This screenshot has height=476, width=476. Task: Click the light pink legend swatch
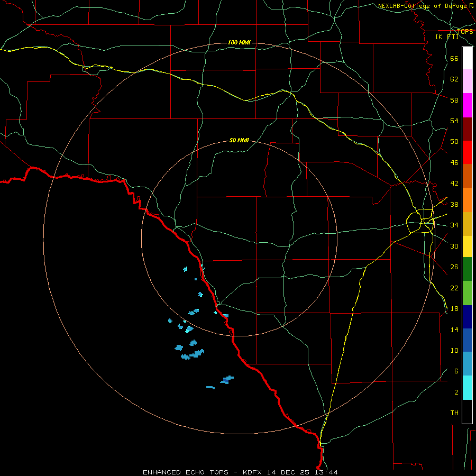467,81
